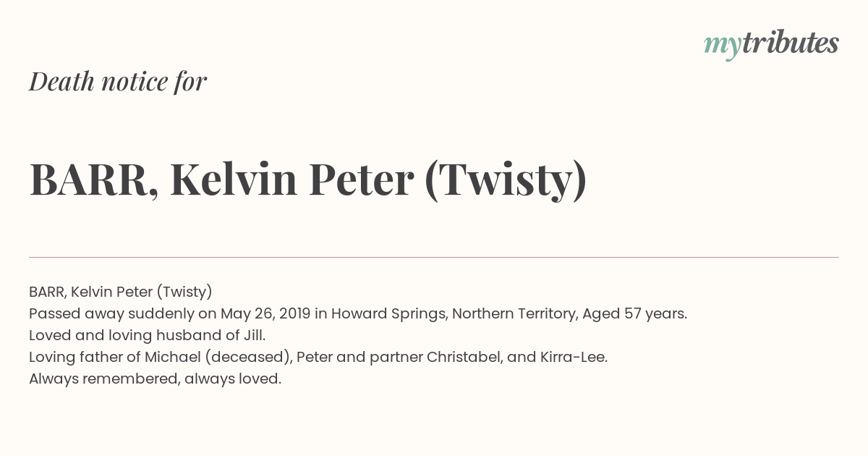Click the "Death notice for" heading
This screenshot has width=868, height=456.
(118, 81)
